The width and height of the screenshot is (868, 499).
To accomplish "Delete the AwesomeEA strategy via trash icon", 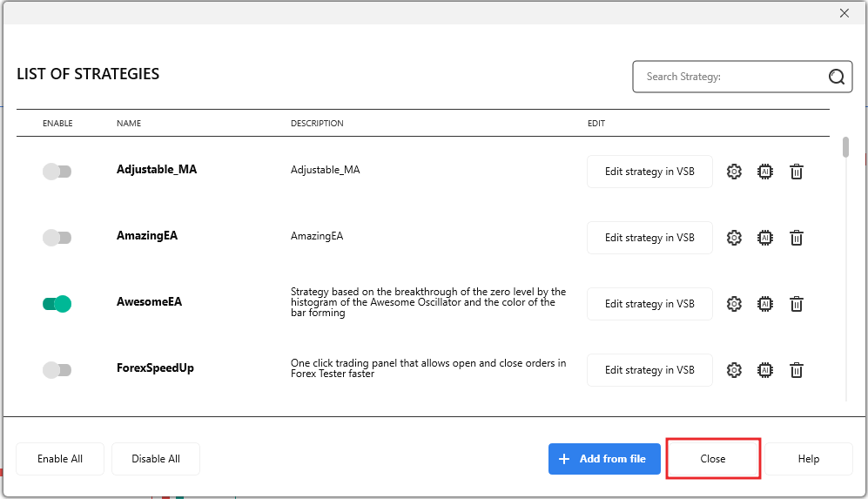I will [x=796, y=304].
